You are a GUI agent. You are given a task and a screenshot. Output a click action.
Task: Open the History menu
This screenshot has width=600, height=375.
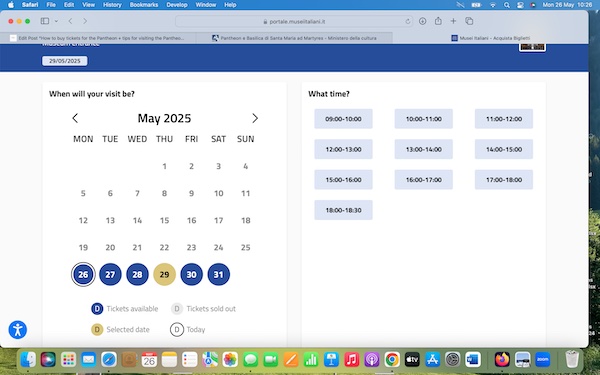tap(112, 5)
